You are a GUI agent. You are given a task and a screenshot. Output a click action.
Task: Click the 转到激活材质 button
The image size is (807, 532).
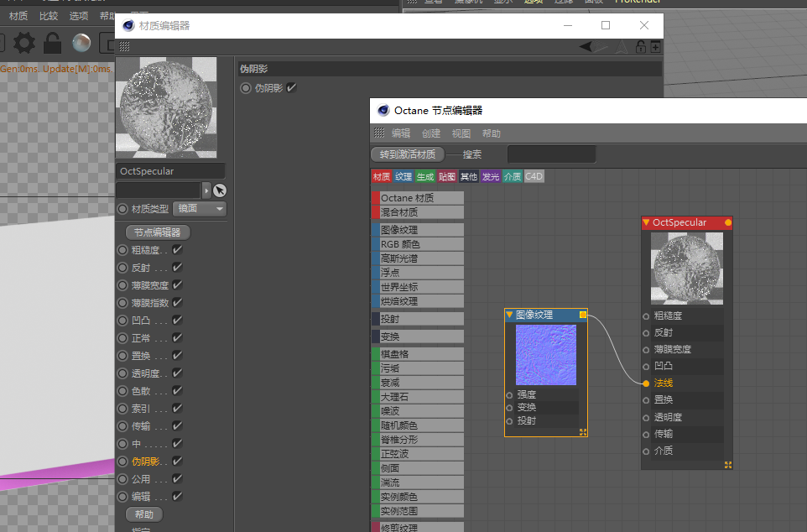tap(408, 154)
